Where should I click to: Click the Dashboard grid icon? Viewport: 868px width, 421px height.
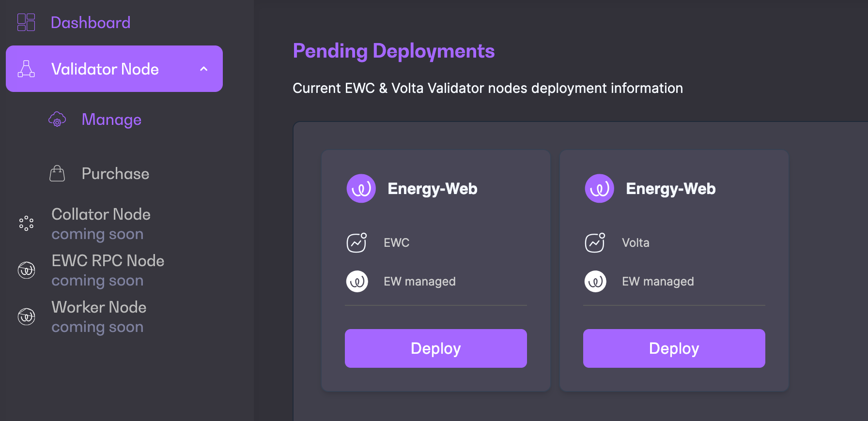[26, 22]
